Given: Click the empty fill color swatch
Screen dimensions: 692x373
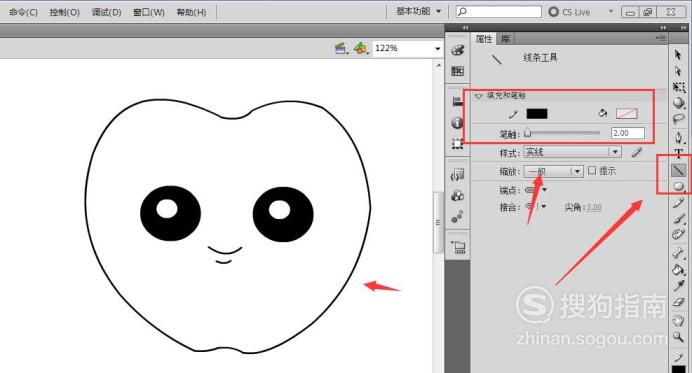Looking at the screenshot, I should point(627,114).
